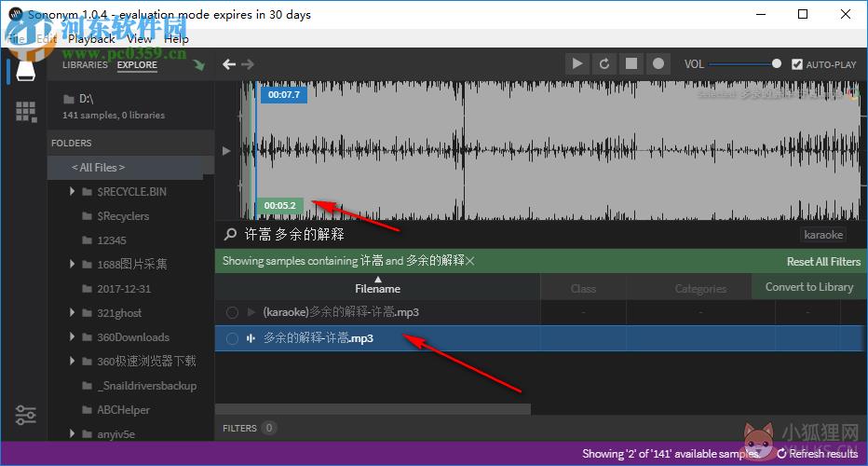
Task: Select the 2017-12-31 folder
Action: point(124,289)
